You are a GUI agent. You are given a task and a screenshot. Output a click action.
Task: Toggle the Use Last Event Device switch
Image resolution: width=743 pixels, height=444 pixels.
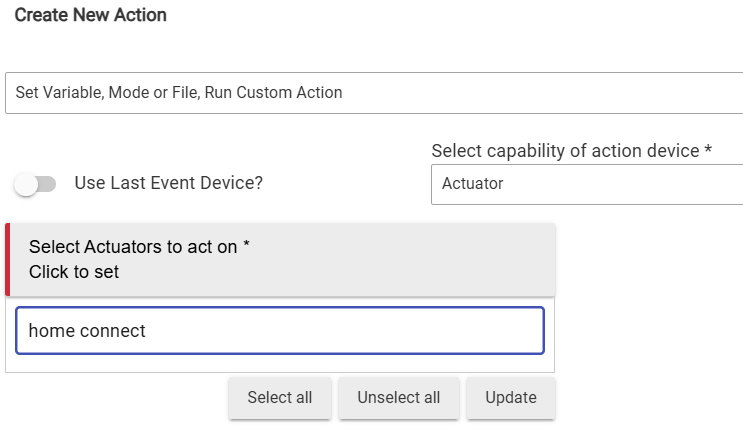(35, 184)
